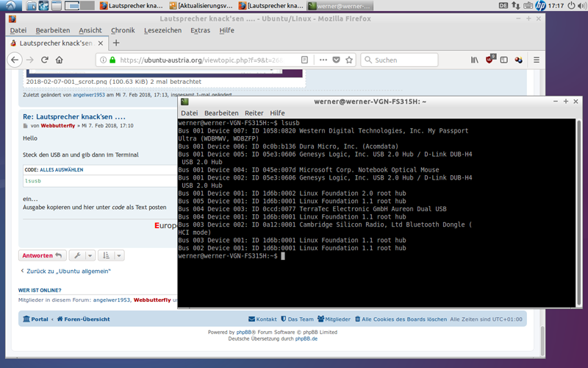Click the Antworten reply button
This screenshot has height=368, width=588.
[42, 255]
